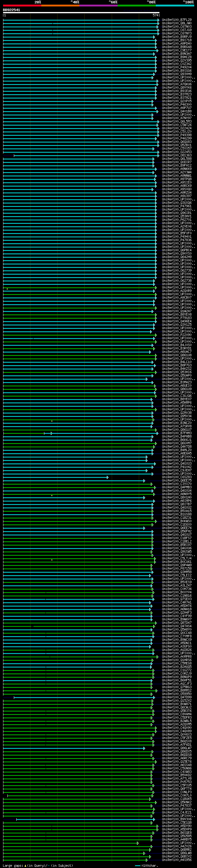Choose hit UniRef100_Q401B8

(176, 111)
